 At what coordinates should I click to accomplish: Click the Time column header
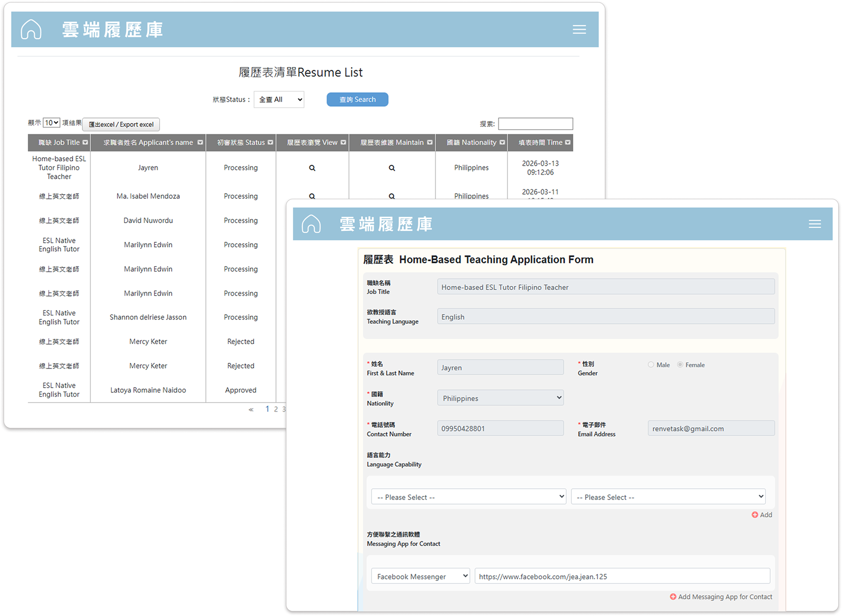pos(540,143)
